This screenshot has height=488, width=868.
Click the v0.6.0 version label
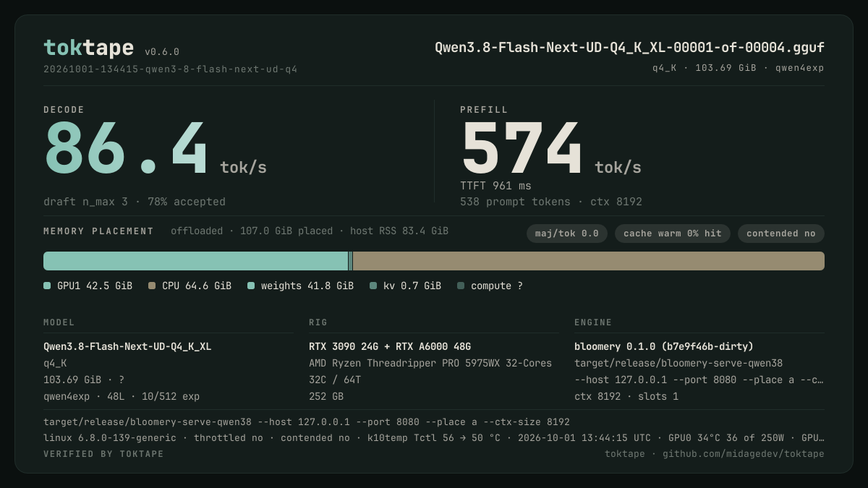click(162, 52)
